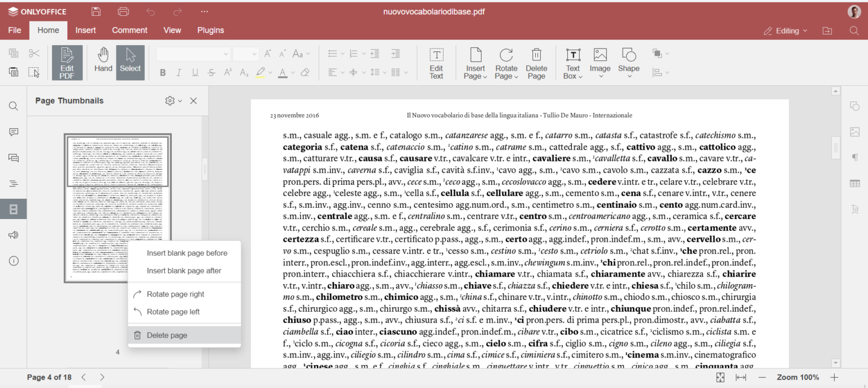
Task: Open the font color dropdown
Action: pyautogui.click(x=289, y=72)
